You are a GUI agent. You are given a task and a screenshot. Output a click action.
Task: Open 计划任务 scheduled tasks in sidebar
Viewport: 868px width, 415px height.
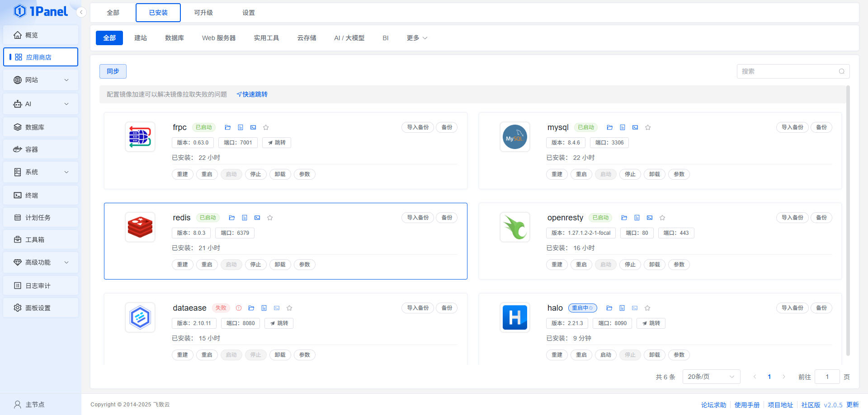click(x=41, y=218)
